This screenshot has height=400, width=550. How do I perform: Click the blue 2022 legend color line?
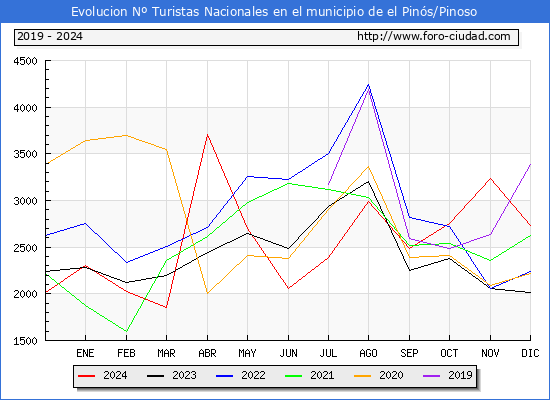(224, 376)
